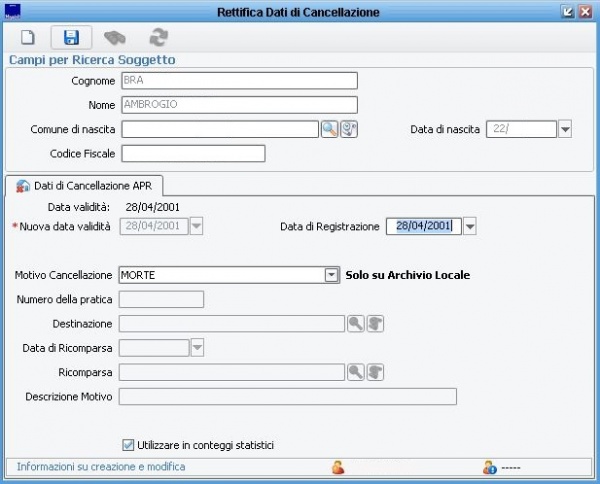This screenshot has height=484, width=600.
Task: Click the Campi per Ricerca Soggetto heading
Action: point(92,60)
